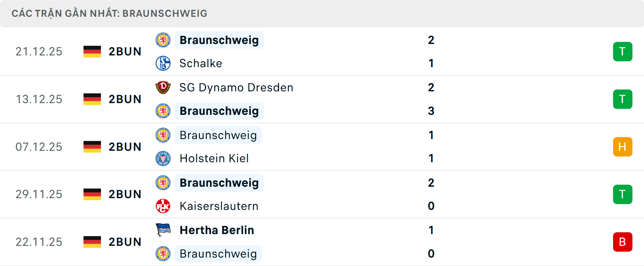Click the German flag beside 13.12.25

92,99
